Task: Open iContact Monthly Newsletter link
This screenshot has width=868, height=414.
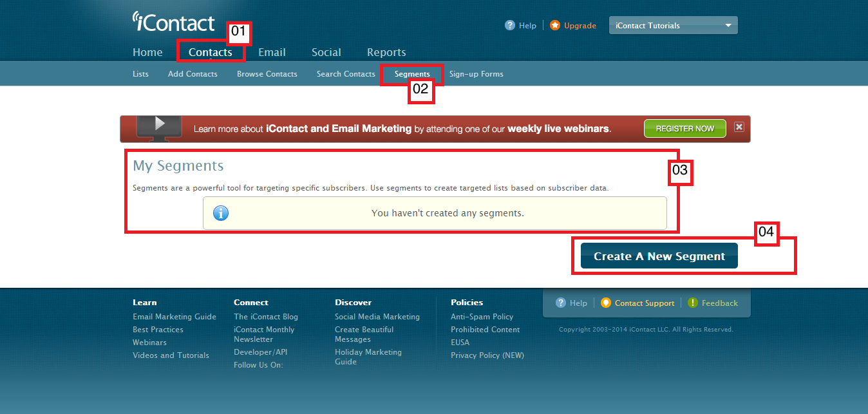Action: [264, 334]
